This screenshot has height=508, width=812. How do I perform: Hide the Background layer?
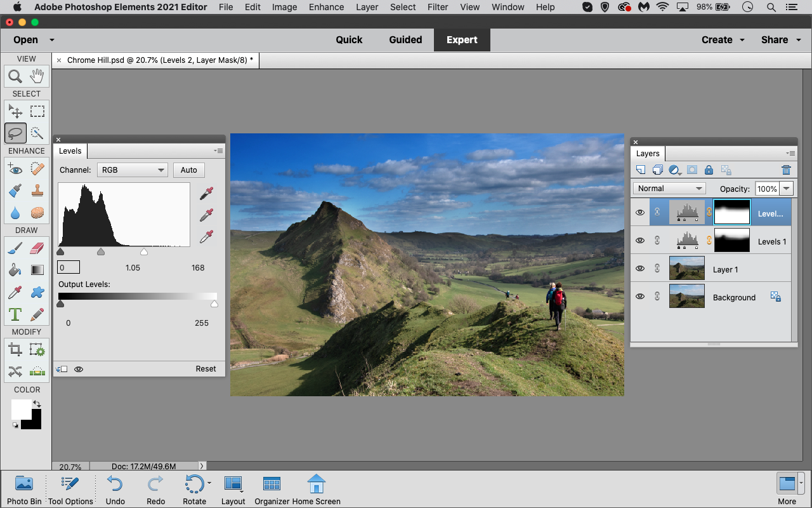tap(640, 297)
